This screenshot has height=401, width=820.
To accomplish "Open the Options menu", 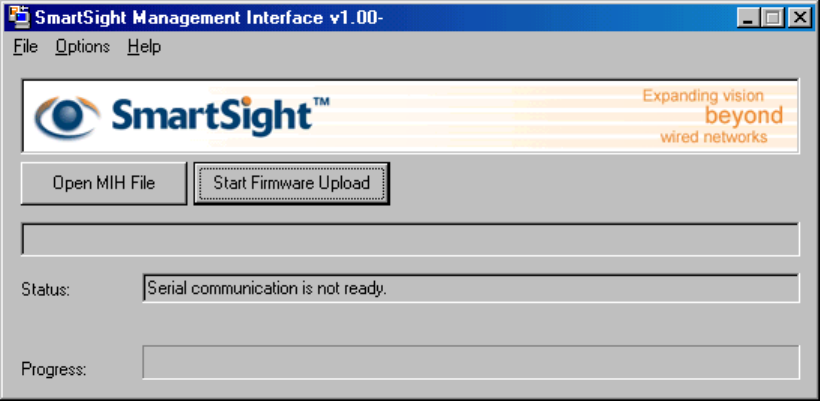I will tap(82, 47).
